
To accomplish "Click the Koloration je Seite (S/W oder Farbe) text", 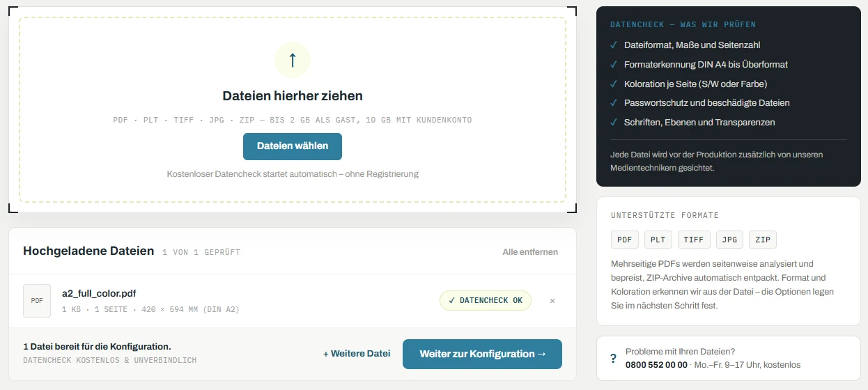I will coord(695,84).
